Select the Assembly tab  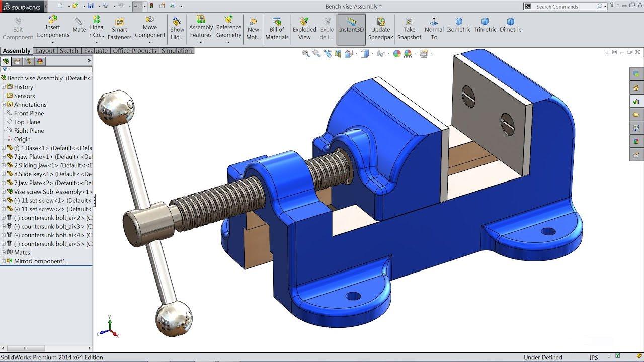(x=17, y=51)
